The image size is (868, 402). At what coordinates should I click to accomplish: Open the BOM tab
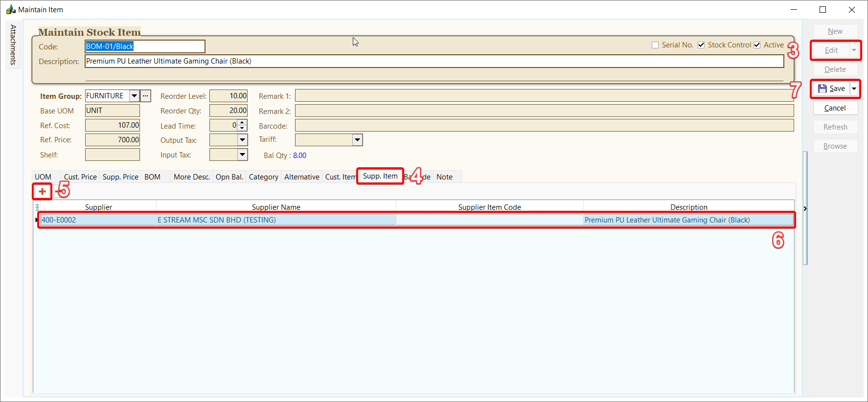152,177
